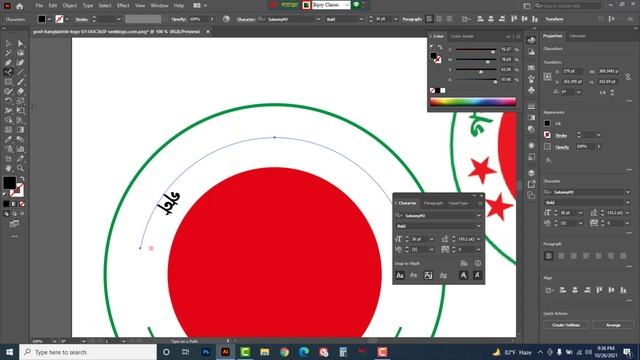Select the Direct Selection tool
Viewport: 640px width, 360px height.
[20, 43]
